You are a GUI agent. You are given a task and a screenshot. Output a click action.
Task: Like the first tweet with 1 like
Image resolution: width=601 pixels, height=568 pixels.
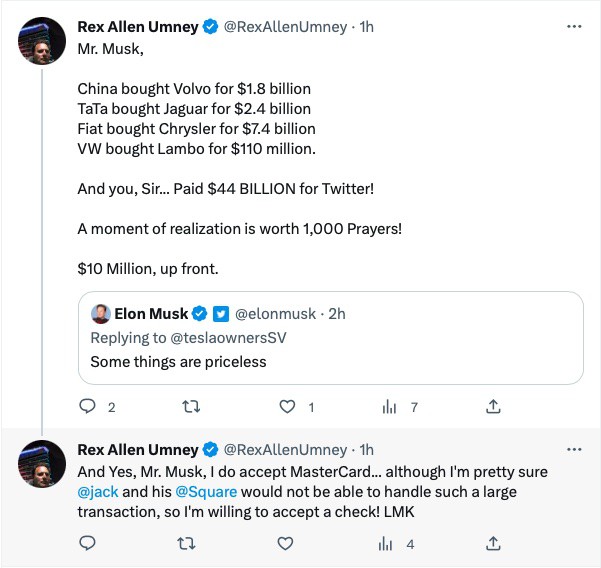pyautogui.click(x=287, y=407)
